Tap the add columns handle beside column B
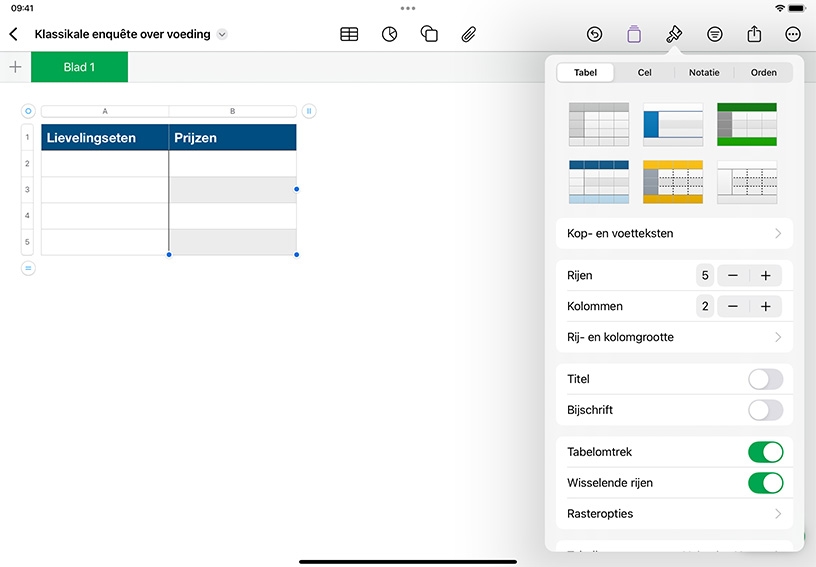Image resolution: width=816 pixels, height=567 pixels. [309, 111]
